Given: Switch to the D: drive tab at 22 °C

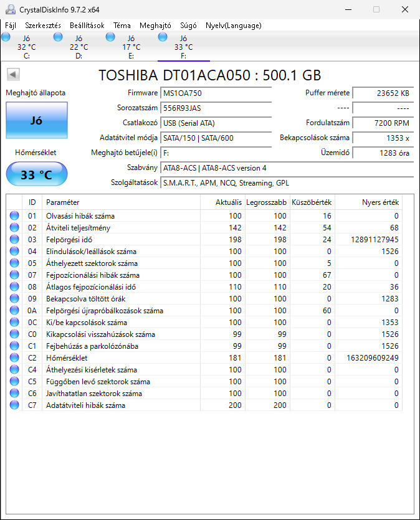Looking at the screenshot, I should tap(79, 47).
